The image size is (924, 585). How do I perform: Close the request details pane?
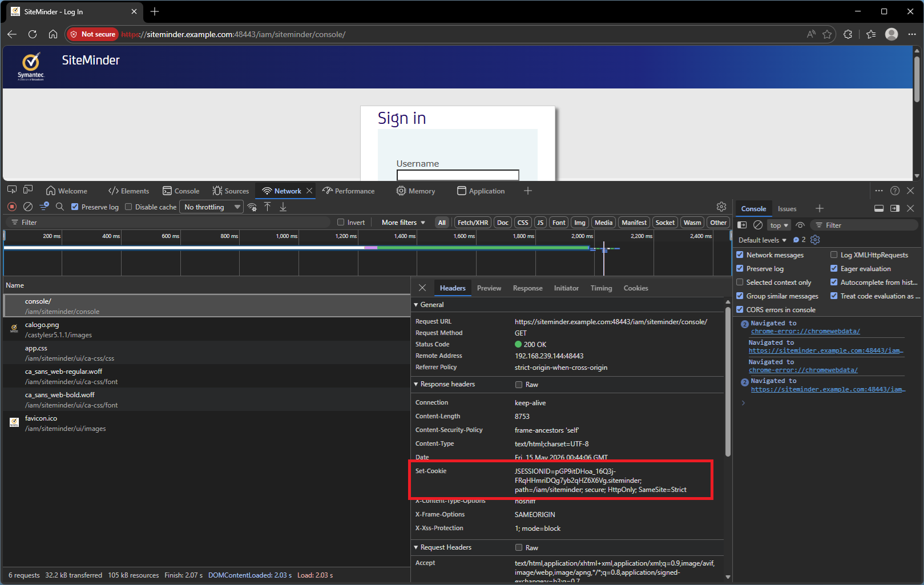[x=422, y=288]
